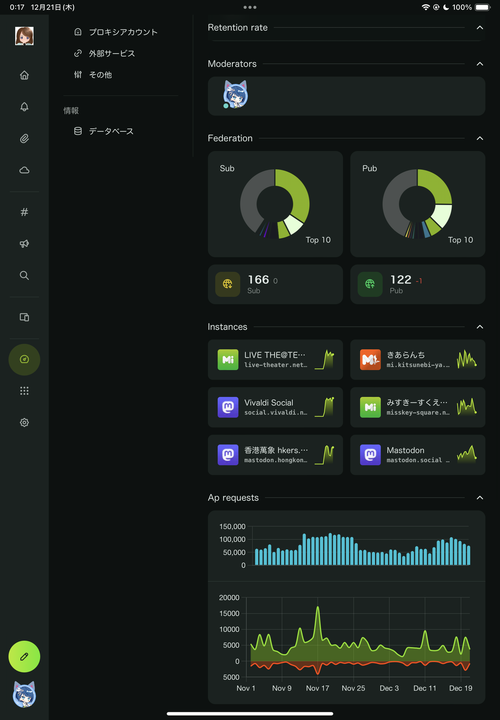Open the More grid menu icon
The image size is (500, 720).
24,391
